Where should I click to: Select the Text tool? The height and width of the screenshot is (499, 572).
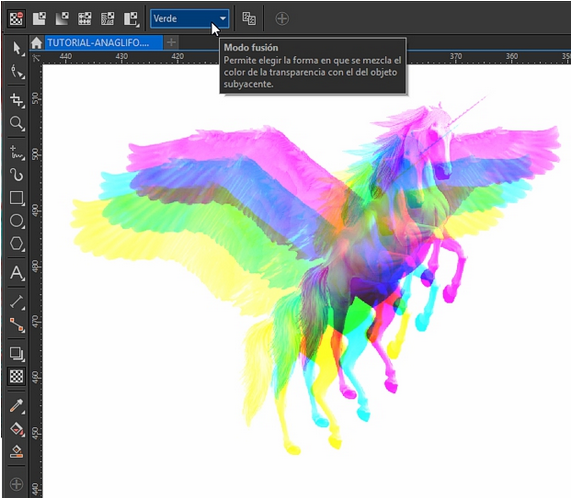[17, 273]
